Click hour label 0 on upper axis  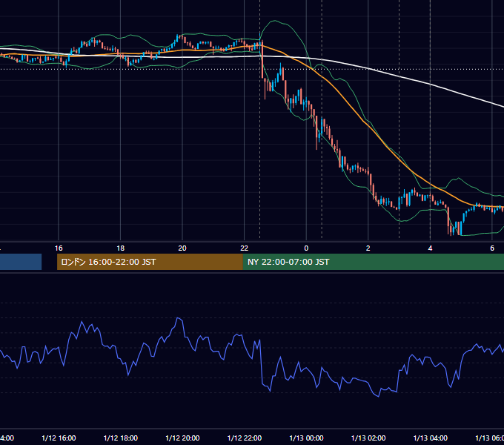coord(306,248)
